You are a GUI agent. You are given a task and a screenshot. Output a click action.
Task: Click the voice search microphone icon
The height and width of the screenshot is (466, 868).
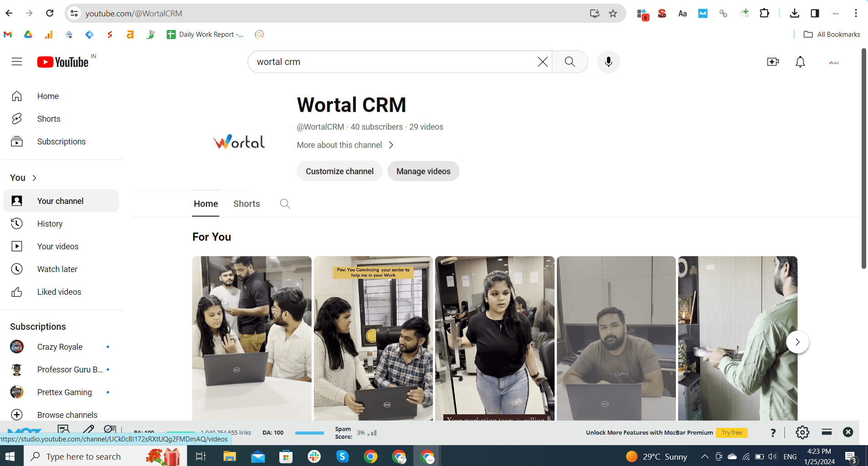coord(608,62)
